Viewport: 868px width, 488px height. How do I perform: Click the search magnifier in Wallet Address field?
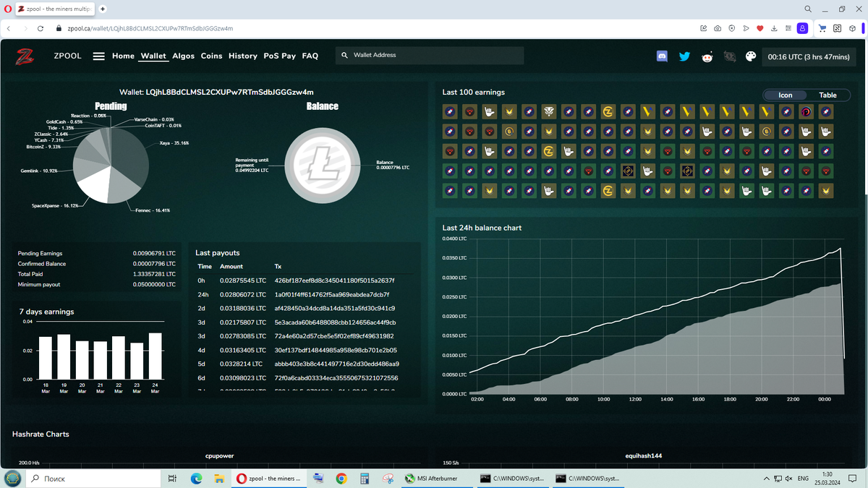click(x=344, y=55)
